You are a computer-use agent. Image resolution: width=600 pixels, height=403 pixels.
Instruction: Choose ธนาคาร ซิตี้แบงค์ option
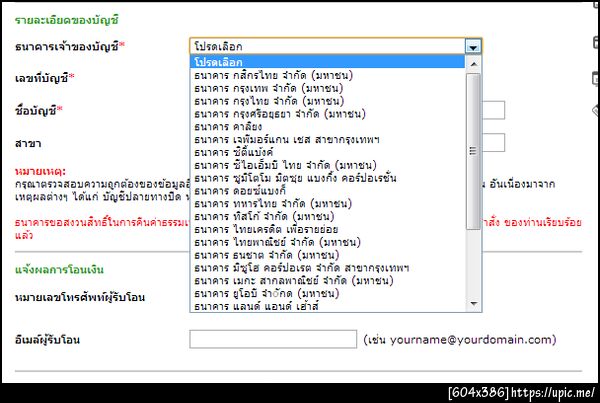point(328,152)
